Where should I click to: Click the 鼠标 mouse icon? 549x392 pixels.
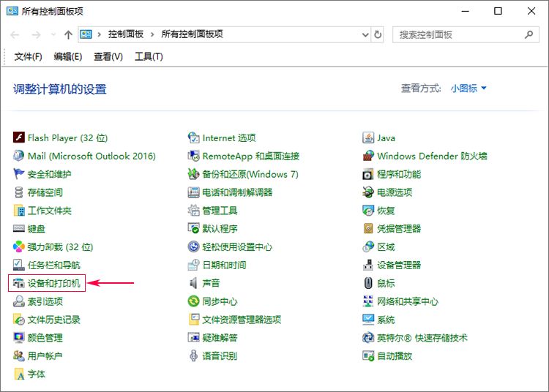click(368, 283)
